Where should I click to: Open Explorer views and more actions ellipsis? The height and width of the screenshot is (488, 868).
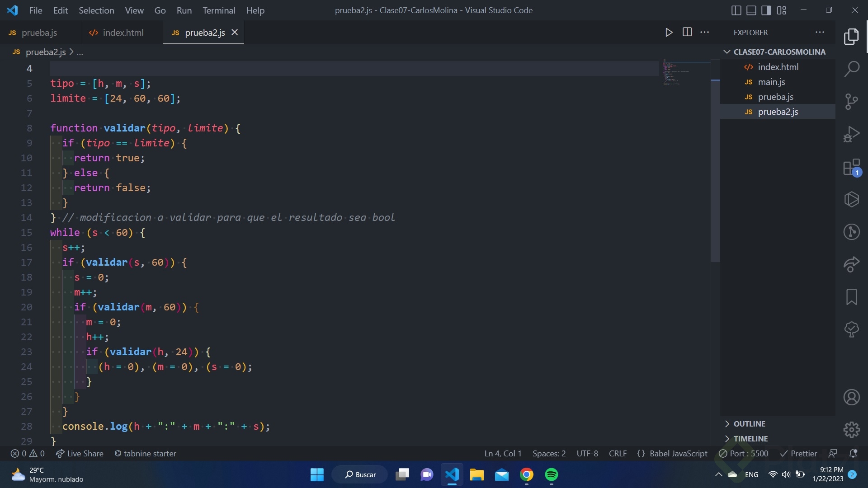pos(820,32)
